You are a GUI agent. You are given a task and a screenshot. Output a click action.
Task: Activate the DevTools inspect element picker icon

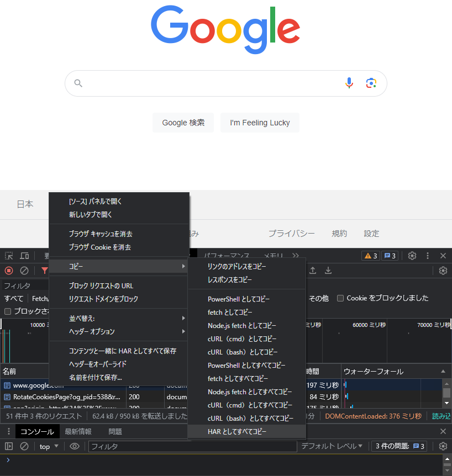pos(9,256)
